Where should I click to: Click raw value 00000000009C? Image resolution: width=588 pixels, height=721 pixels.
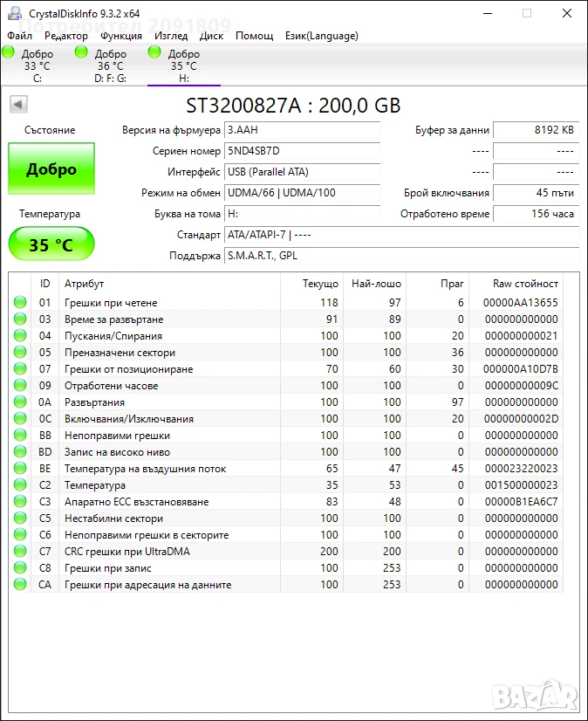[x=522, y=385]
